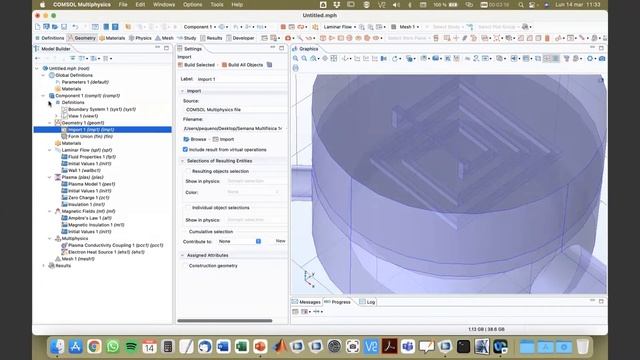Open the Laminar Flow dropdown in toolbar
The height and width of the screenshot is (360, 640).
click(x=340, y=27)
